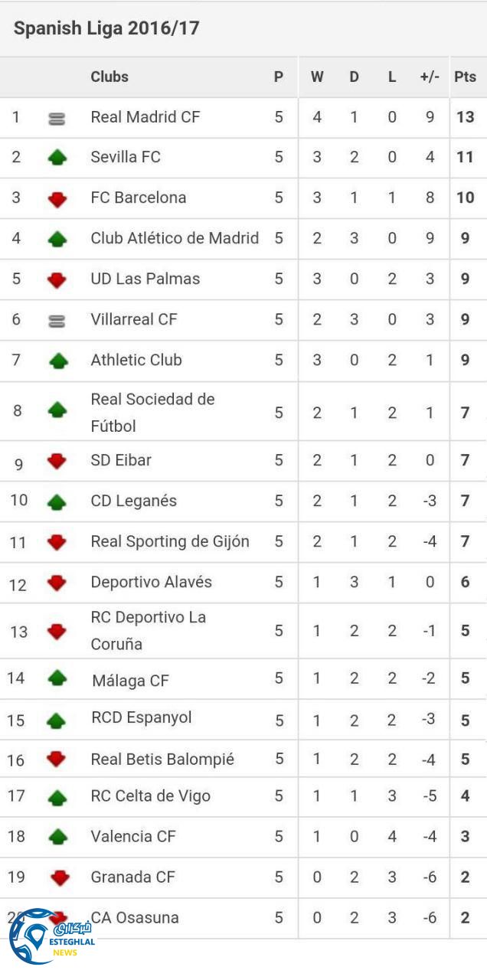Open the Real Madrid CF club link

(x=145, y=117)
